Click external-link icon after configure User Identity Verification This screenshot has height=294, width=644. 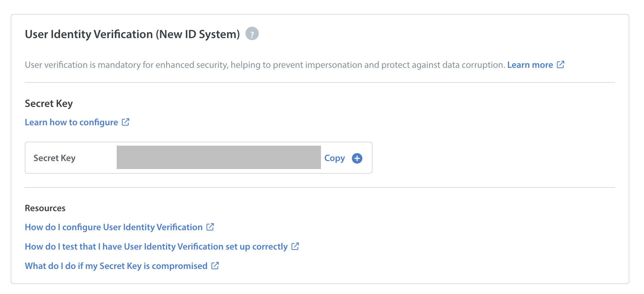click(210, 227)
